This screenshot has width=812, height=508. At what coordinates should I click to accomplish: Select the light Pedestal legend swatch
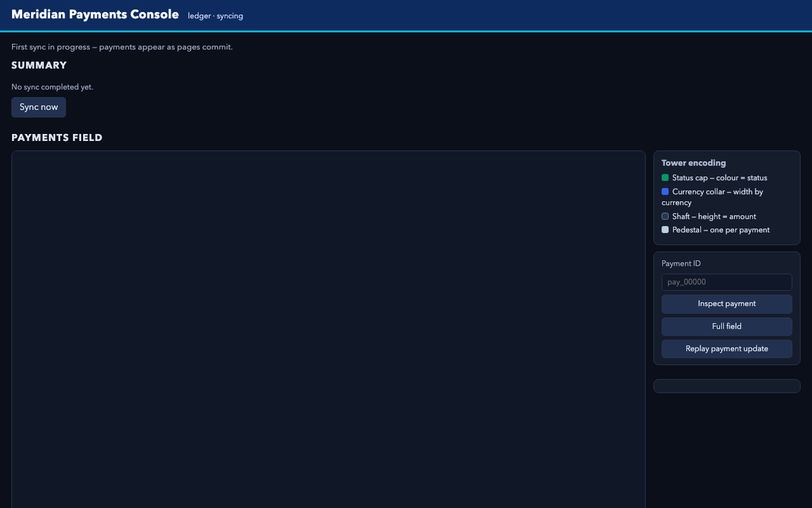665,230
